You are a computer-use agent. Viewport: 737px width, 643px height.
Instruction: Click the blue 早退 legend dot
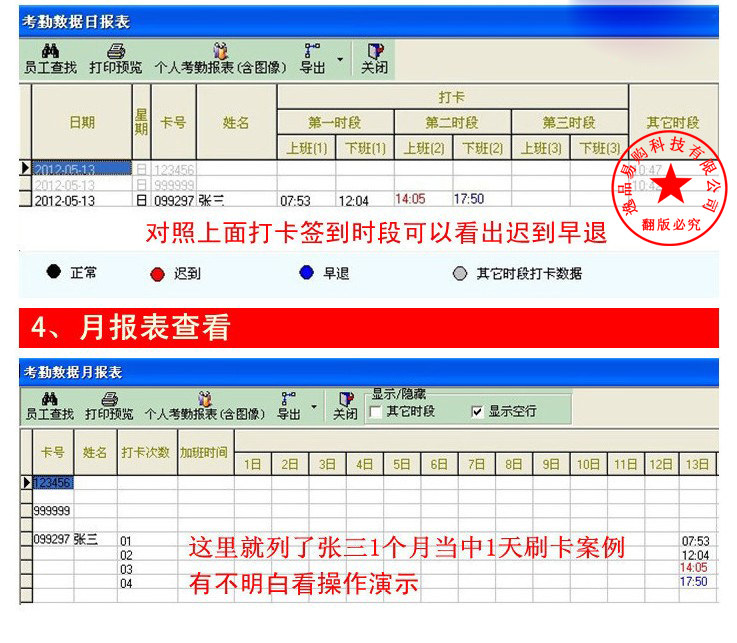(306, 272)
